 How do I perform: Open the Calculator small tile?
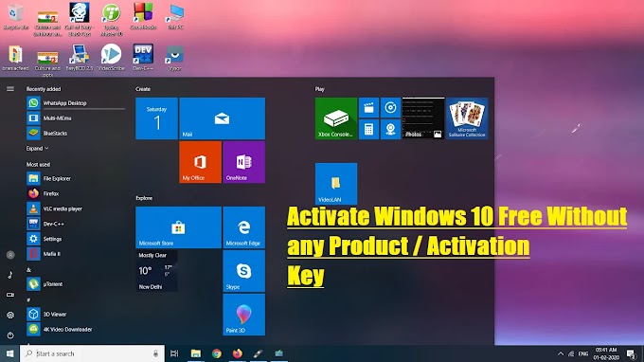[x=368, y=130]
